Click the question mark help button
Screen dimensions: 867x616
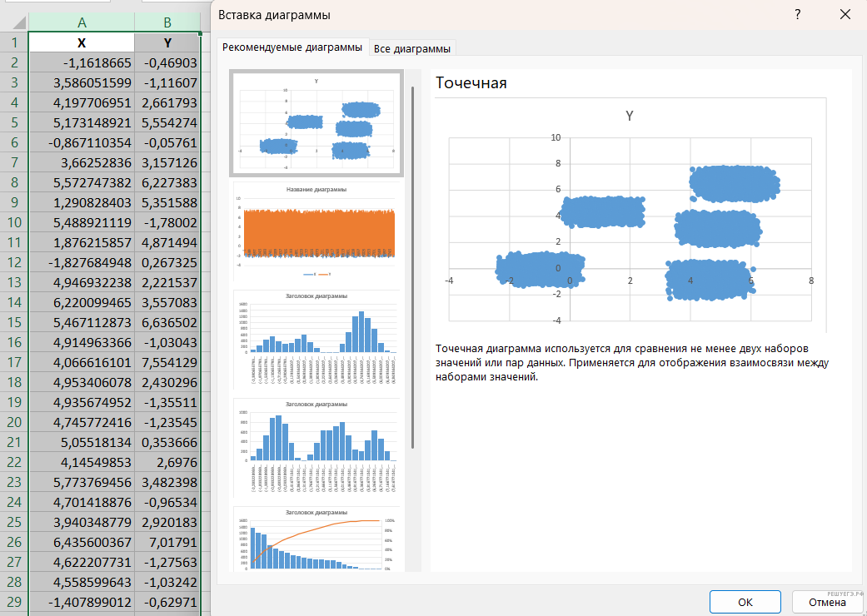pos(797,14)
